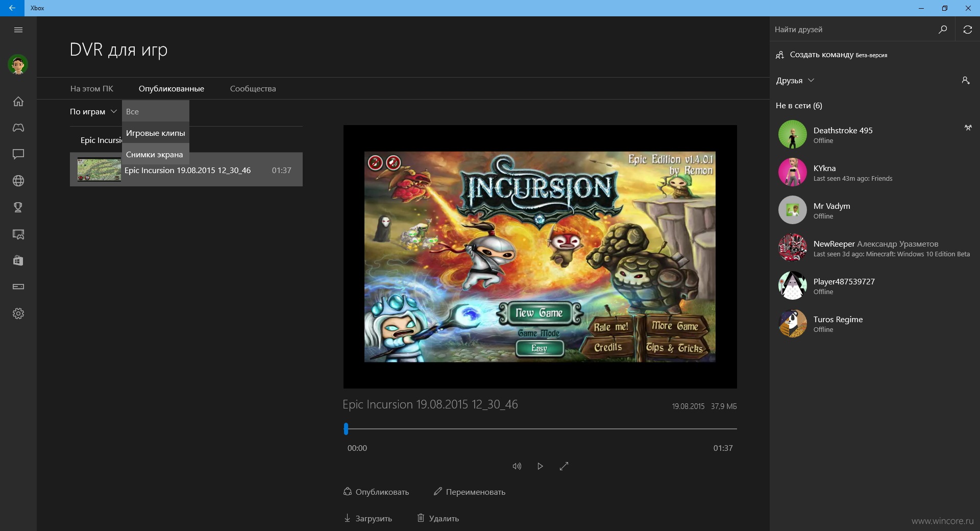Open Settings gear icon in sidebar
The width and height of the screenshot is (980, 531).
click(x=18, y=313)
